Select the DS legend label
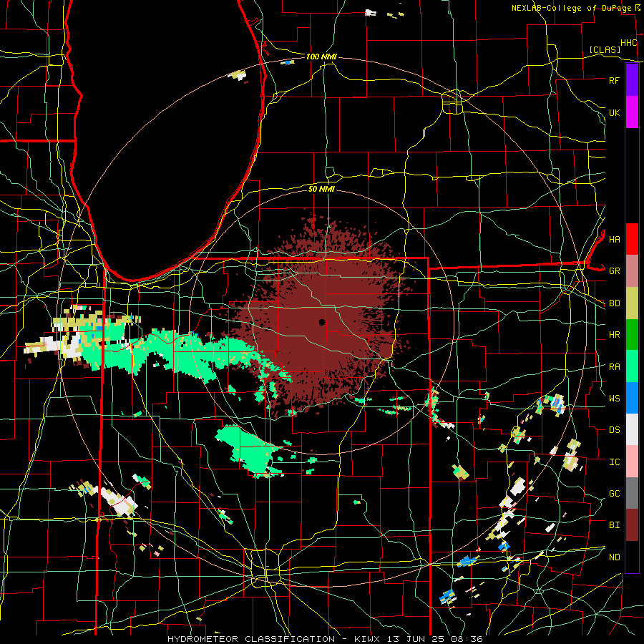 (614, 430)
